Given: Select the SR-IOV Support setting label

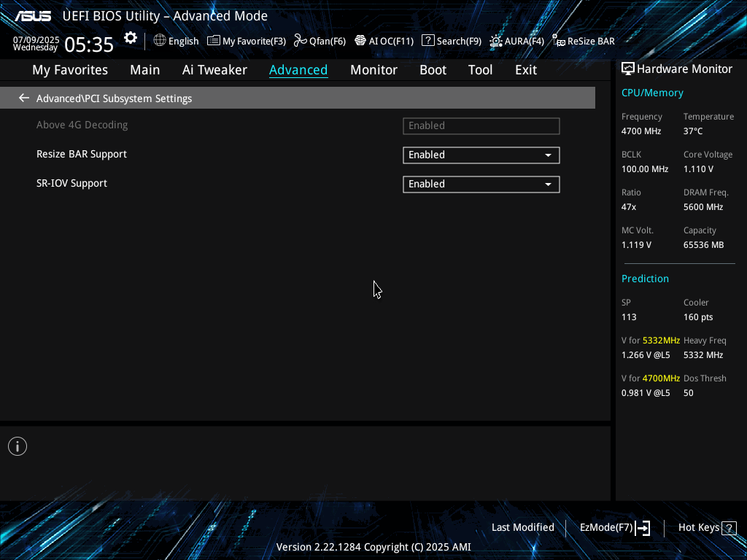Looking at the screenshot, I should click(x=71, y=183).
